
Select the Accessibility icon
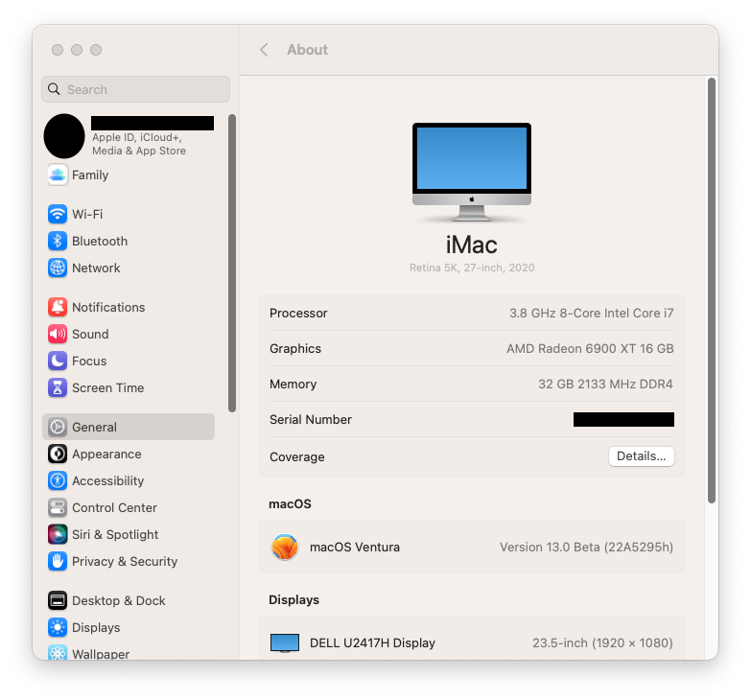click(58, 480)
